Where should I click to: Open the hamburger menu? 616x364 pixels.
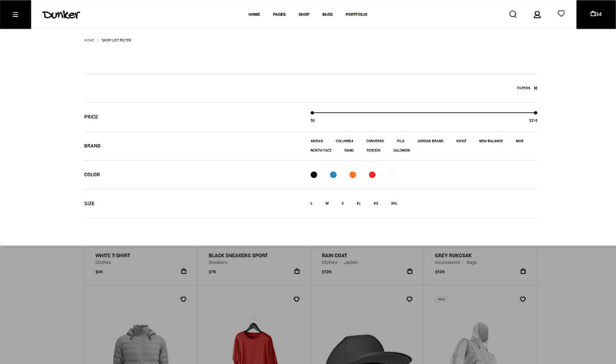(15, 15)
